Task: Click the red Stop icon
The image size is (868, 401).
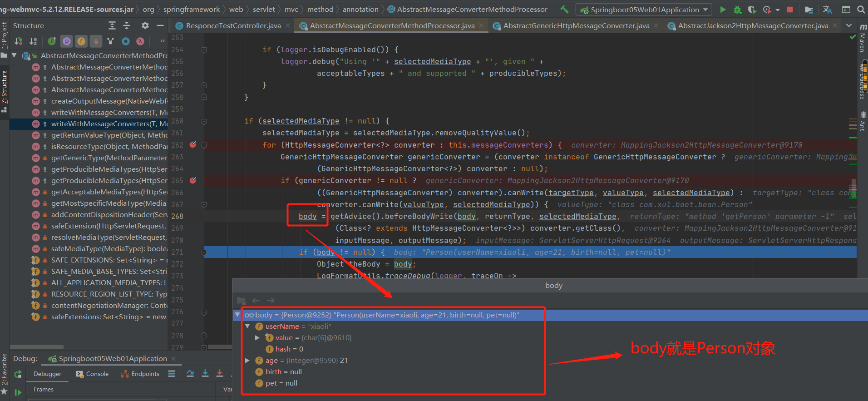Action: coord(790,10)
